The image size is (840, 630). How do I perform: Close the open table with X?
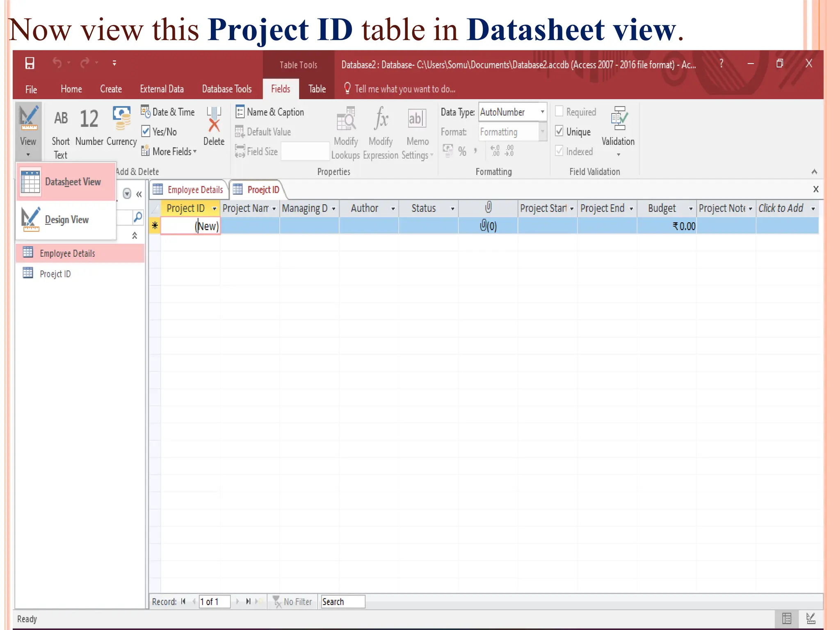[x=816, y=189]
